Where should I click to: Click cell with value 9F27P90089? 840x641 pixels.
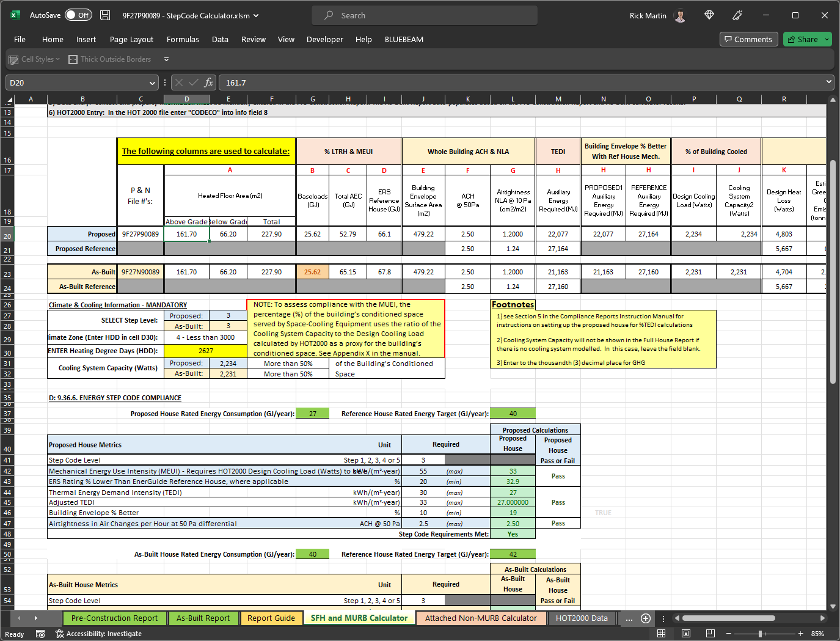(141, 234)
